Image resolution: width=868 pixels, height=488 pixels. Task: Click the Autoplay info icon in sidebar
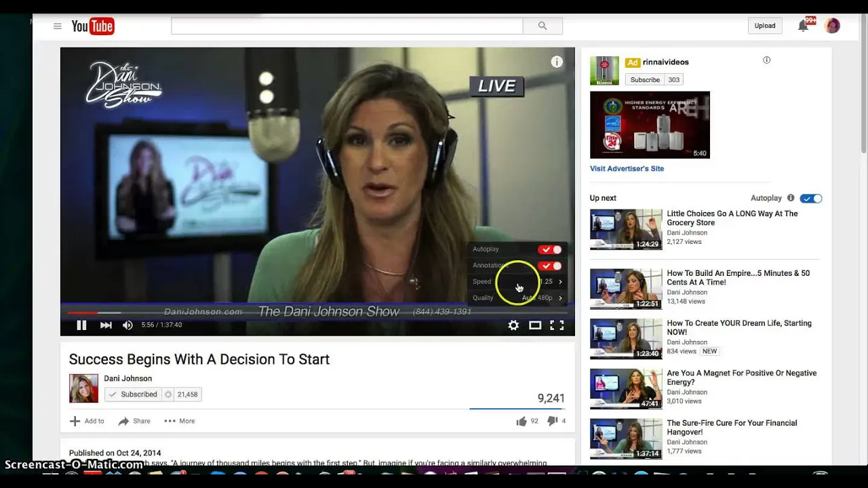pos(791,198)
